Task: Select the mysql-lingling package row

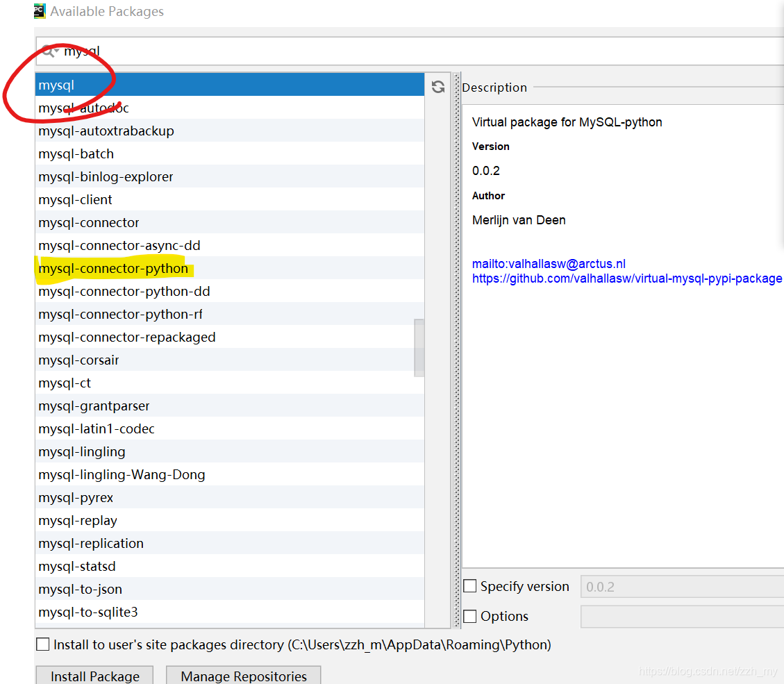Action: [x=230, y=452]
